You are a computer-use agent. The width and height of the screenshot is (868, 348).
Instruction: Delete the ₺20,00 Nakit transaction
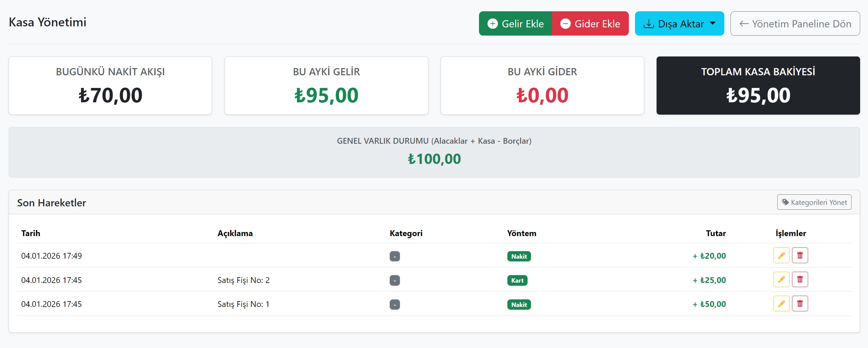[800, 255]
